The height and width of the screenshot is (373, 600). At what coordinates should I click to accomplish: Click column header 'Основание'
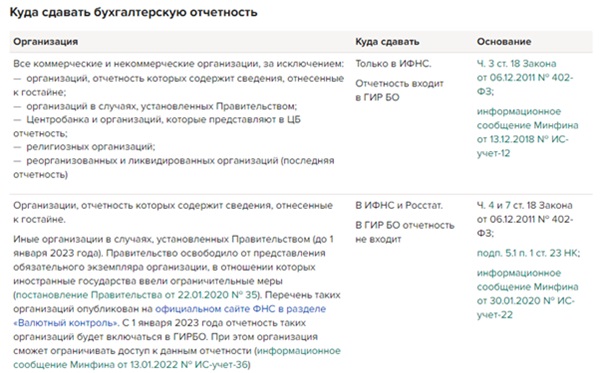click(x=504, y=41)
